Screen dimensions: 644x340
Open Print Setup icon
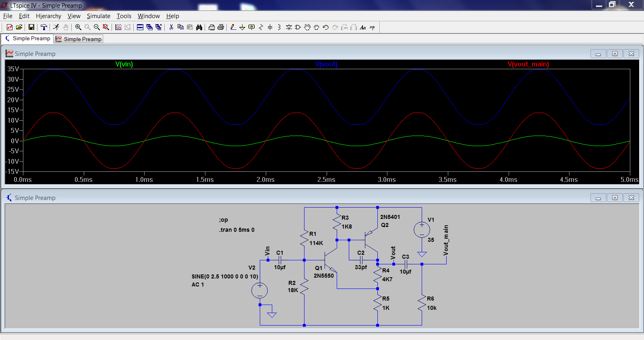click(x=211, y=27)
